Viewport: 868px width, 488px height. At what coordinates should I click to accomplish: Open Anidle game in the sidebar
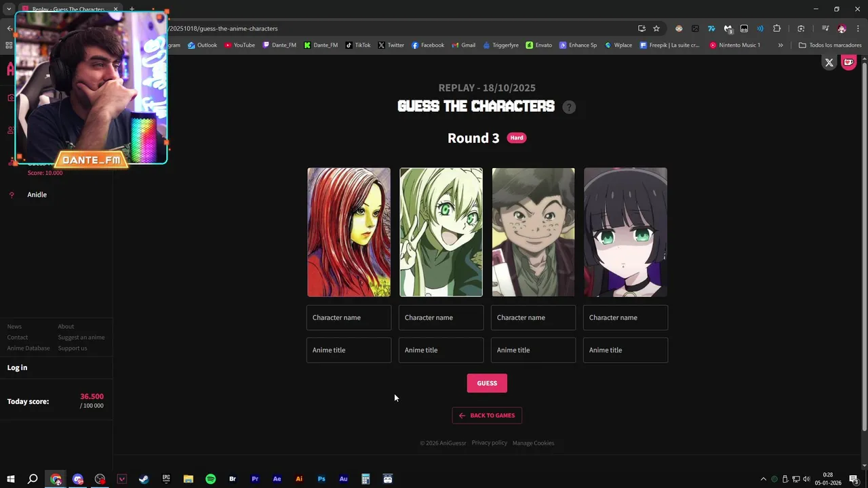37,195
